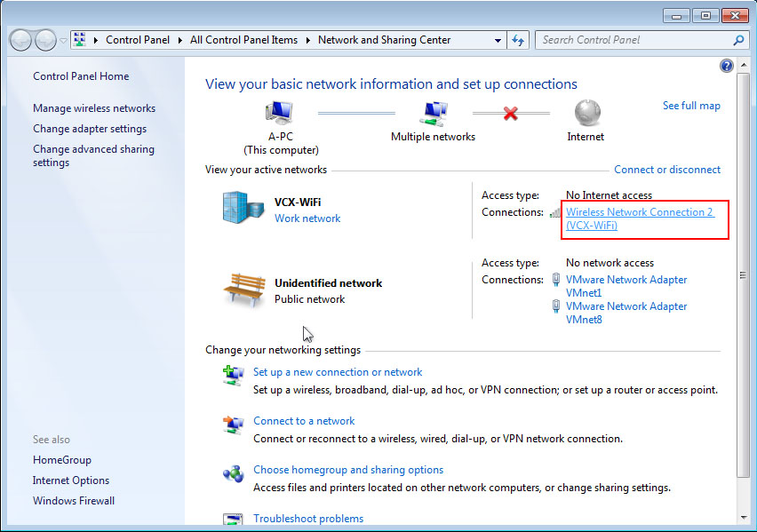Select the Control Panel breadcrumb

tap(138, 40)
